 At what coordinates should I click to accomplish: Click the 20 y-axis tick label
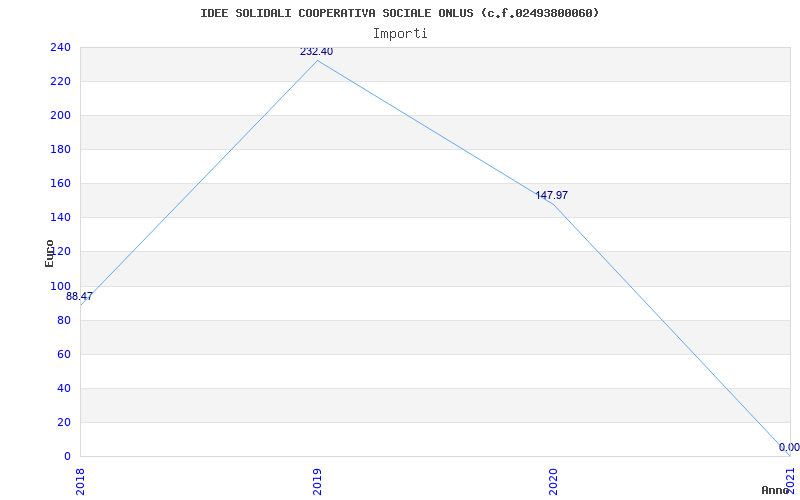coord(64,422)
